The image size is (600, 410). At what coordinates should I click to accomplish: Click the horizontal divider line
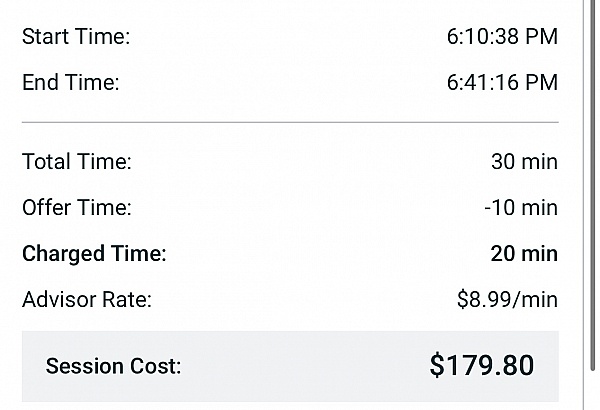pos(290,123)
